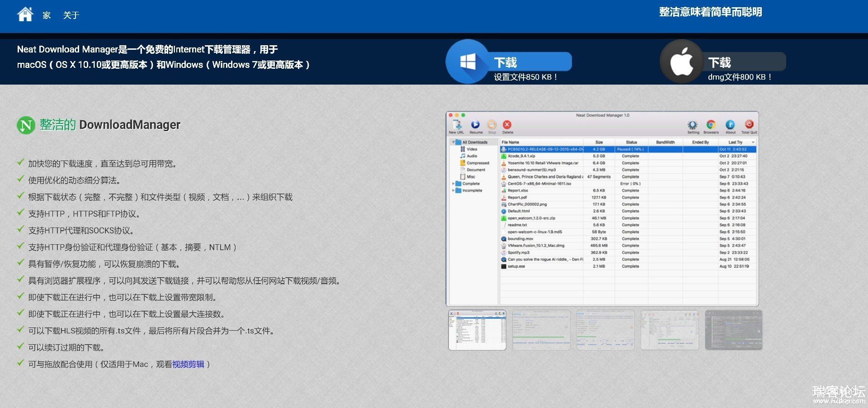Open the large app screenshot image

602,209
